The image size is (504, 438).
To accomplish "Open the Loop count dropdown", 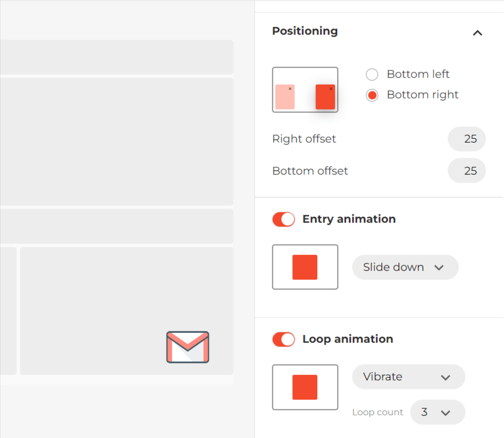I will click(x=438, y=412).
